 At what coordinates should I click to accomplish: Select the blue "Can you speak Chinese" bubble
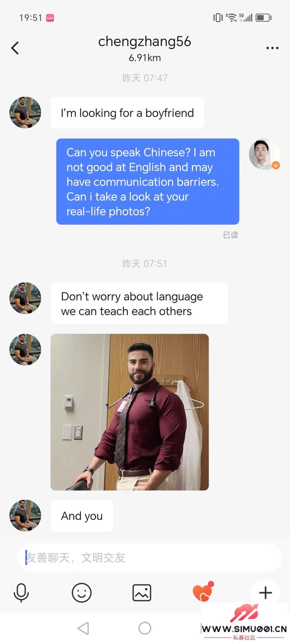coord(147,181)
